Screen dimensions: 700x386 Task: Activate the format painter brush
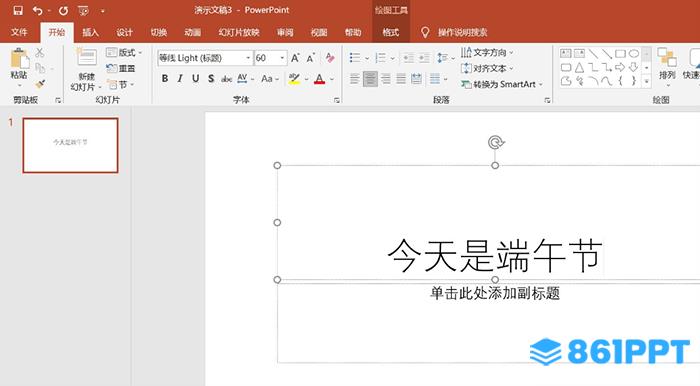tap(40, 83)
